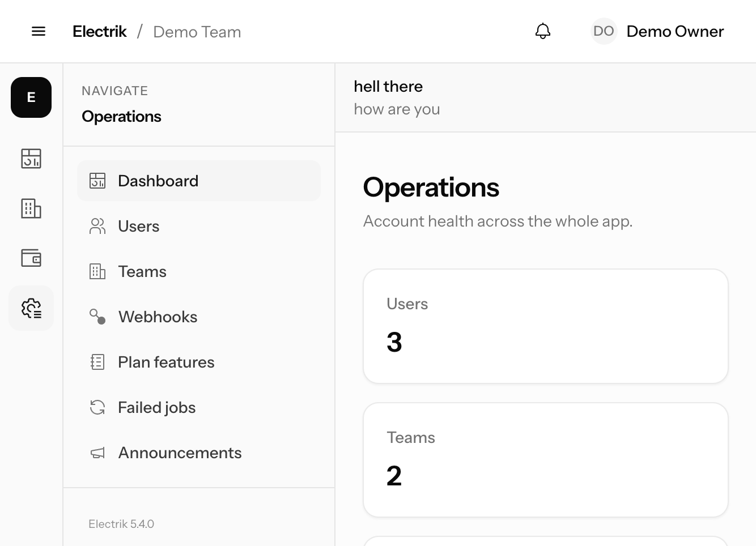Screen dimensions: 756x546
Task: Click the NAVIGATE section label
Action: pos(115,91)
